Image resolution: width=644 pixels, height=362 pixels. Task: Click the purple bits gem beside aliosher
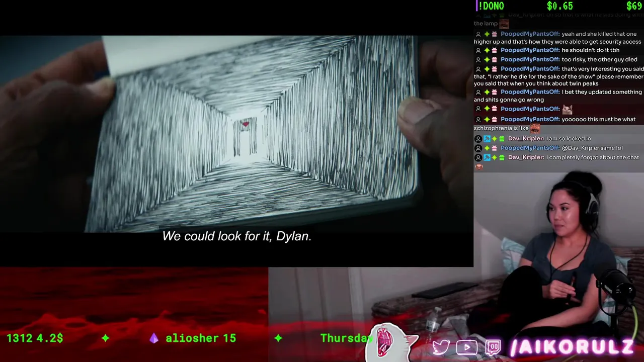click(x=154, y=338)
